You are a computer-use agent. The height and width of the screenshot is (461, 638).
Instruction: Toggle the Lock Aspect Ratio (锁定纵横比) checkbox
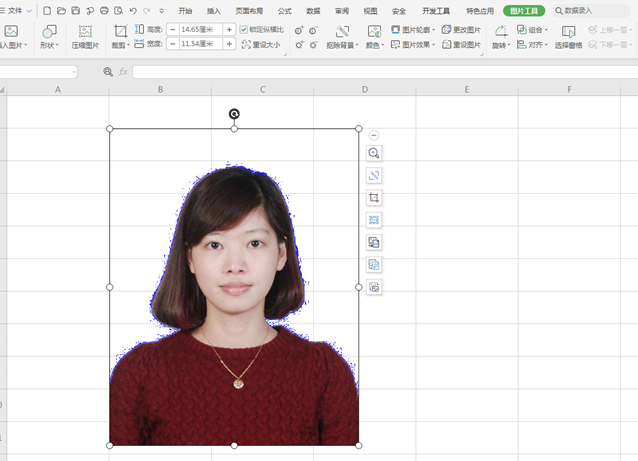coord(244,30)
